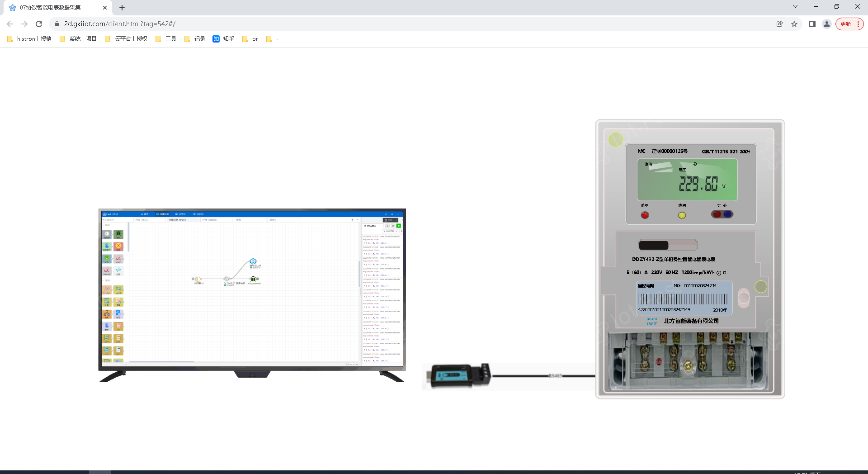
Task: Click the black slot bar on the meter
Action: [x=654, y=245]
